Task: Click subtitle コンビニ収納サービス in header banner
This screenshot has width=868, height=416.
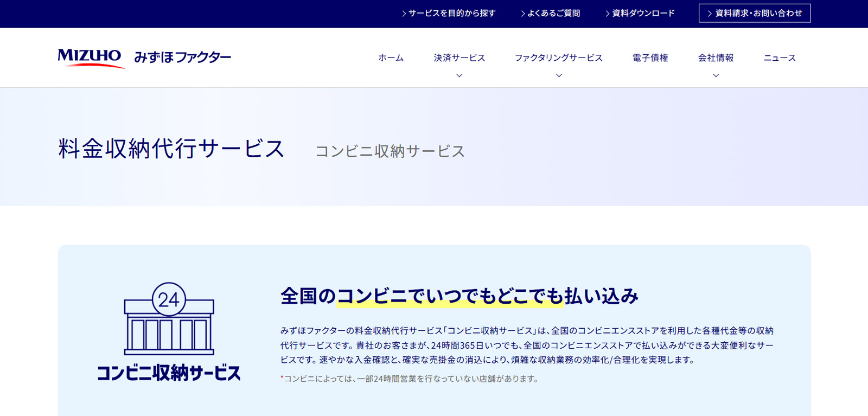Action: click(x=390, y=151)
